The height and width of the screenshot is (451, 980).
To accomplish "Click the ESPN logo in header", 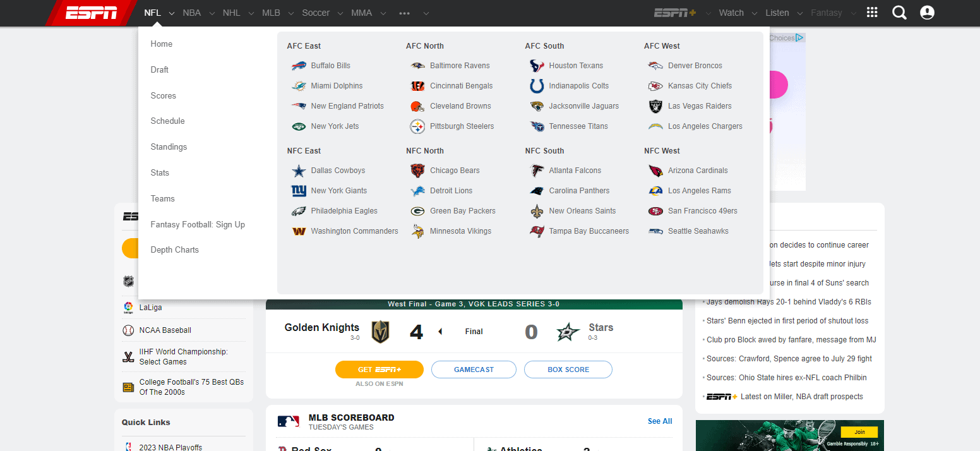I will [x=91, y=13].
